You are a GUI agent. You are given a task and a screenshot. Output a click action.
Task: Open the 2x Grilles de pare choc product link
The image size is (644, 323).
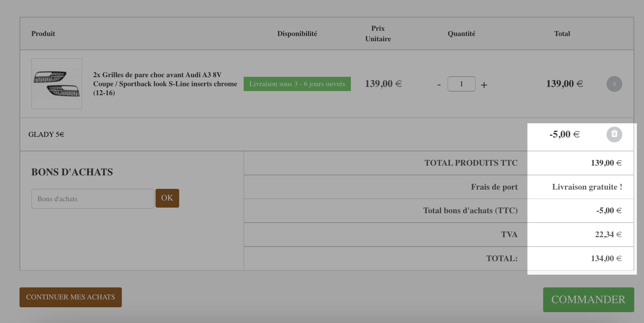[165, 84]
